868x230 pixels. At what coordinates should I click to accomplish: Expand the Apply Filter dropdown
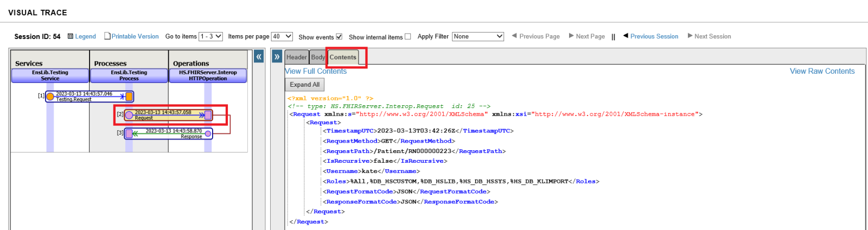click(x=478, y=36)
